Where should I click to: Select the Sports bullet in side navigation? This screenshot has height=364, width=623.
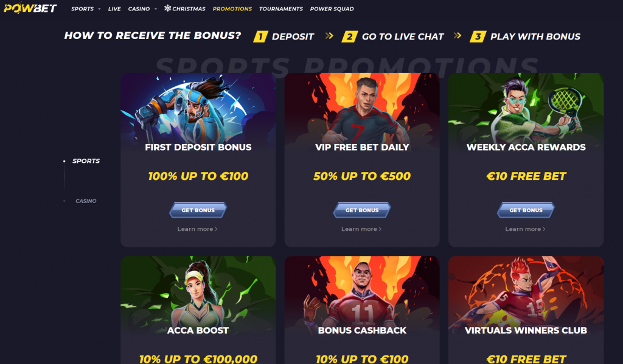coord(64,161)
